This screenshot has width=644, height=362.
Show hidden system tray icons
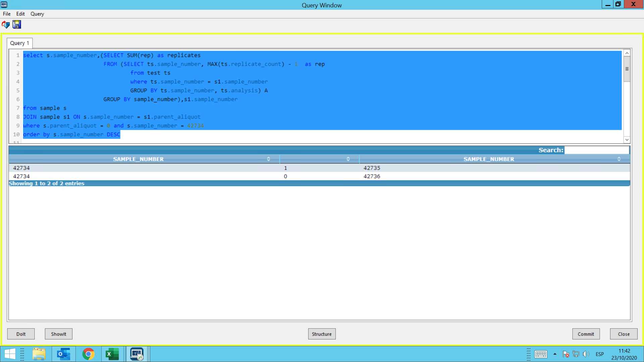(x=555, y=354)
